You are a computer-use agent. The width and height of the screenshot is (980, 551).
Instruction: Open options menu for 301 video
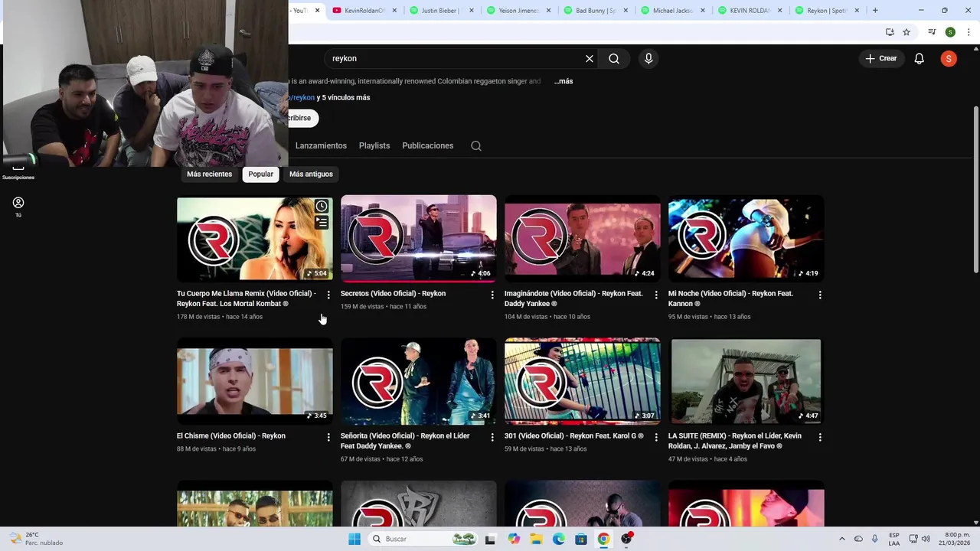(656, 437)
